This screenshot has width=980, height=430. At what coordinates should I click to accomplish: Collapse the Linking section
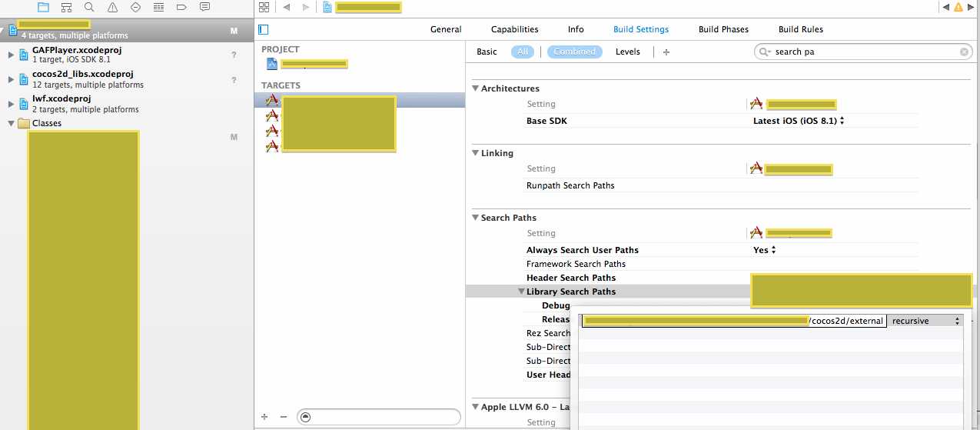tap(476, 153)
